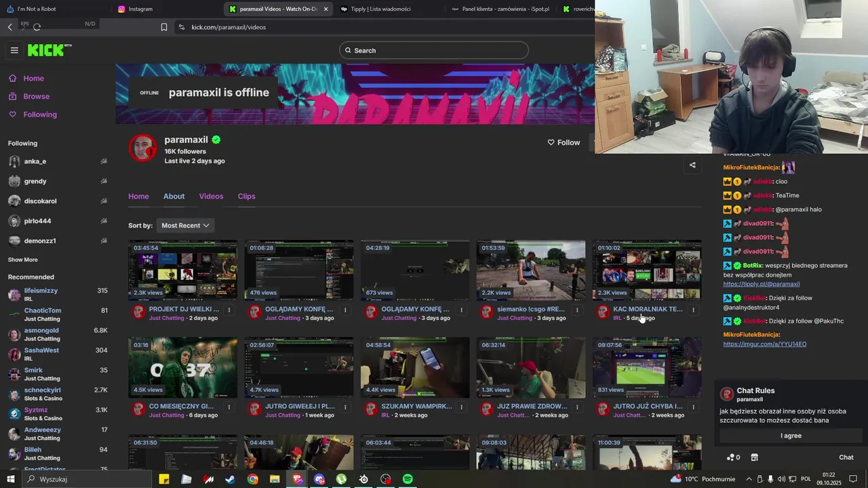The height and width of the screenshot is (488, 868).
Task: Play the JUTRO JUŻ CHYBA I video thumbnail
Action: click(x=647, y=367)
